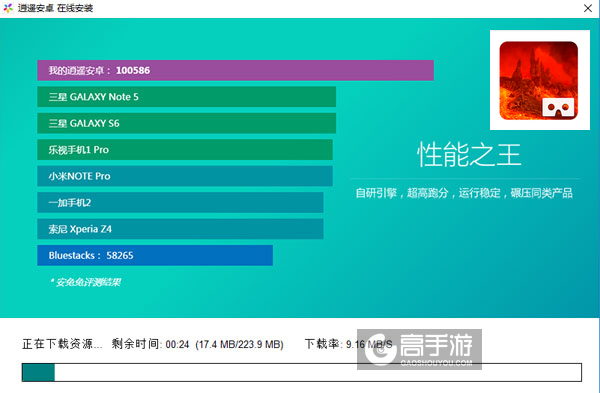Select the 我的逍遥安卓: 100586 bar
Screen dimensions: 600x393
click(235, 70)
